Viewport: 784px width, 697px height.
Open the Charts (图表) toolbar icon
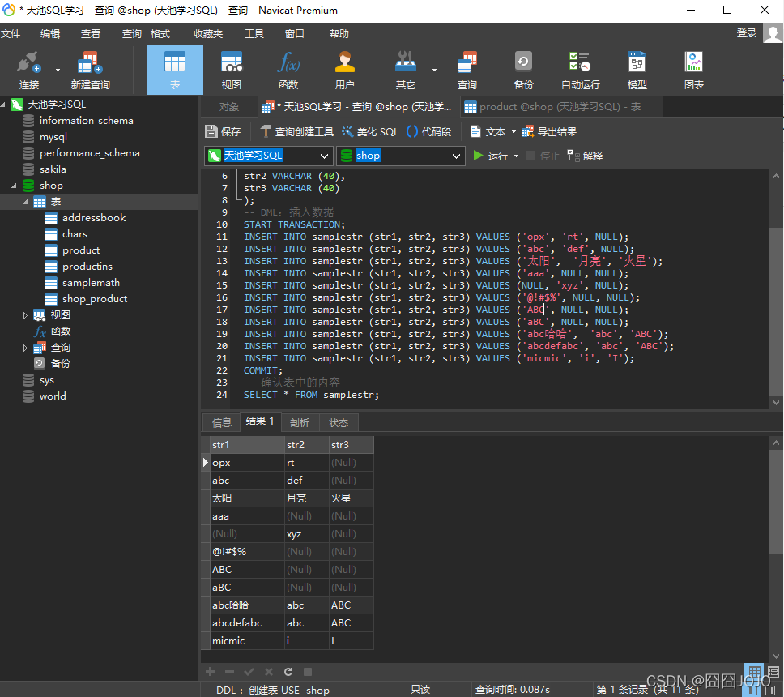[694, 70]
